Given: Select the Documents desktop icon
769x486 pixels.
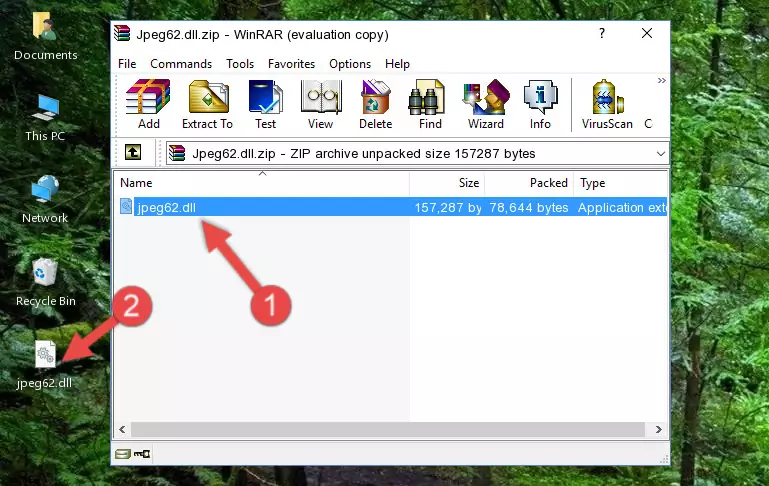Looking at the screenshot, I should (x=45, y=37).
